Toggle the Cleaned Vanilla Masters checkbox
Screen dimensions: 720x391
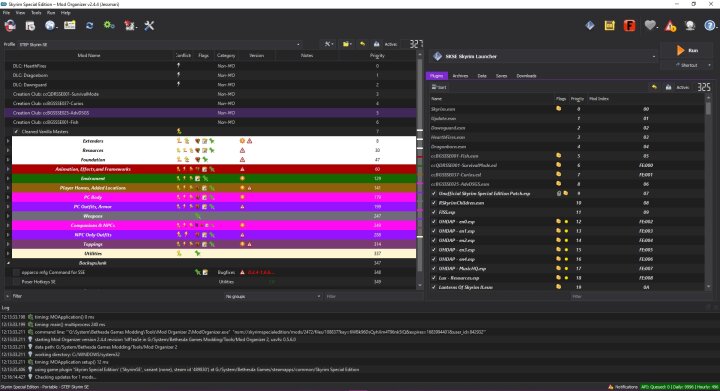(x=16, y=132)
